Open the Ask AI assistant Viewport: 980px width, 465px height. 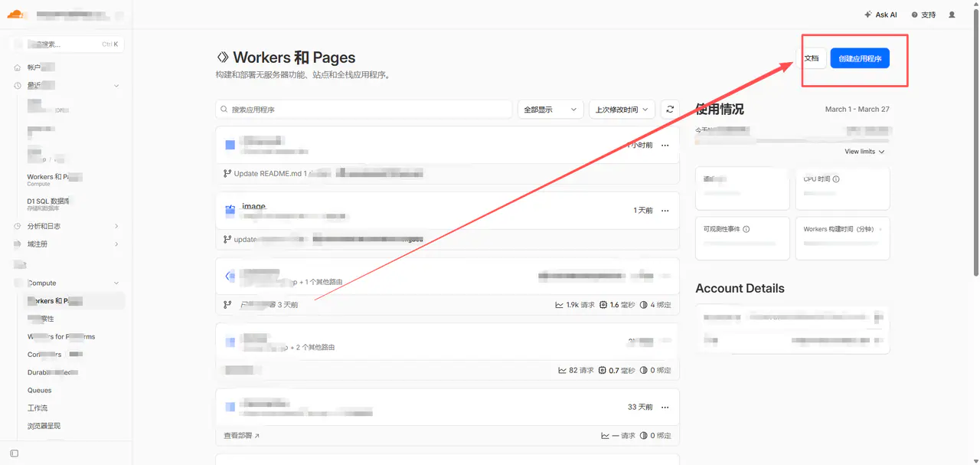point(880,15)
